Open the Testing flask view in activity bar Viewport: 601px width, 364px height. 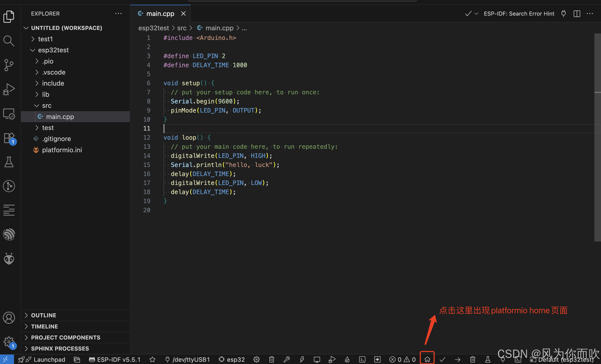coord(9,162)
